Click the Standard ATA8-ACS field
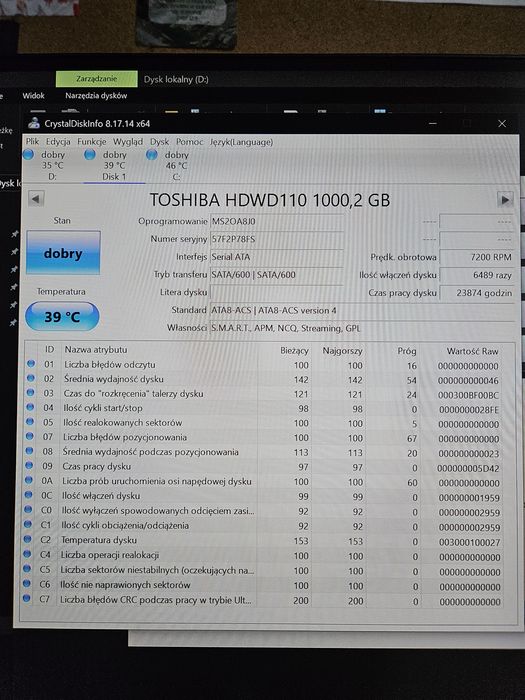The width and height of the screenshot is (525, 700). click(x=362, y=310)
